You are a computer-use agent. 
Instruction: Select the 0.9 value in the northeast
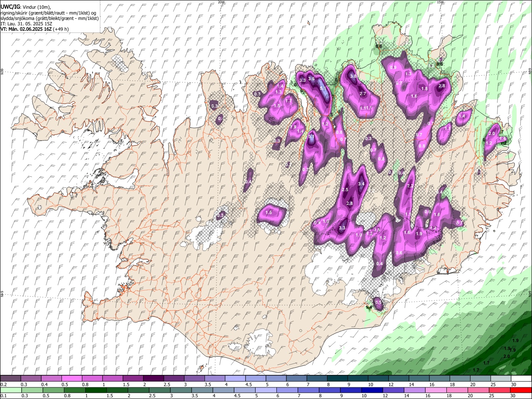[x=393, y=67]
